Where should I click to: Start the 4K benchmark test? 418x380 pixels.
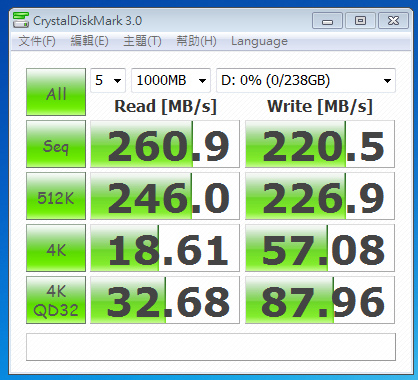pyautogui.click(x=56, y=248)
